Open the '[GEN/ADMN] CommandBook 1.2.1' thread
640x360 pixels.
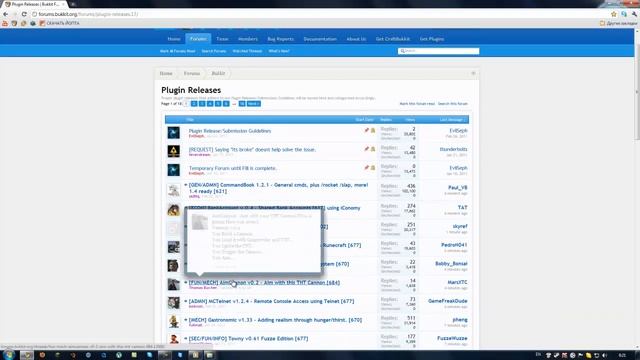pyautogui.click(x=278, y=188)
